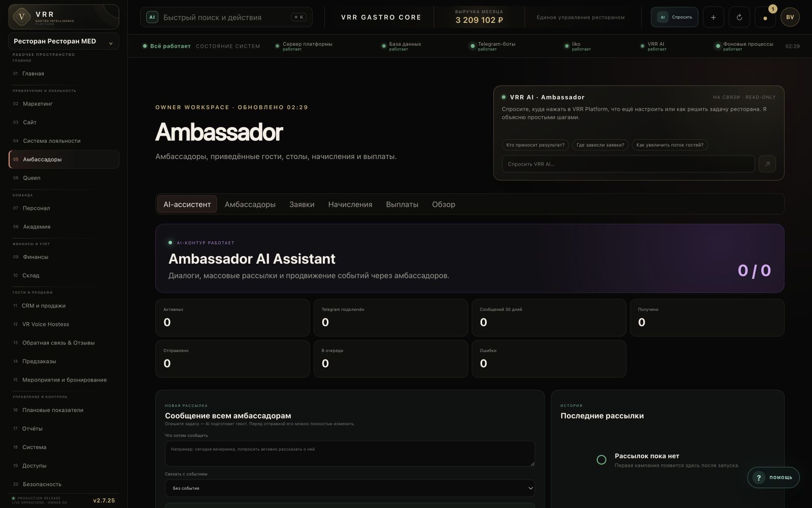The width and height of the screenshot is (812, 508).
Task: Click the Где зависли заявки? suggestion
Action: (x=600, y=145)
